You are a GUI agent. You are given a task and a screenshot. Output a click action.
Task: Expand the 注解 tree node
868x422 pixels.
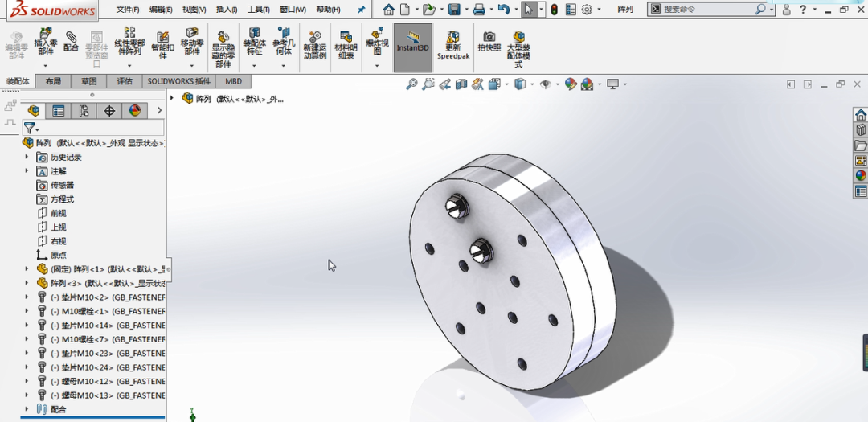[x=27, y=170]
